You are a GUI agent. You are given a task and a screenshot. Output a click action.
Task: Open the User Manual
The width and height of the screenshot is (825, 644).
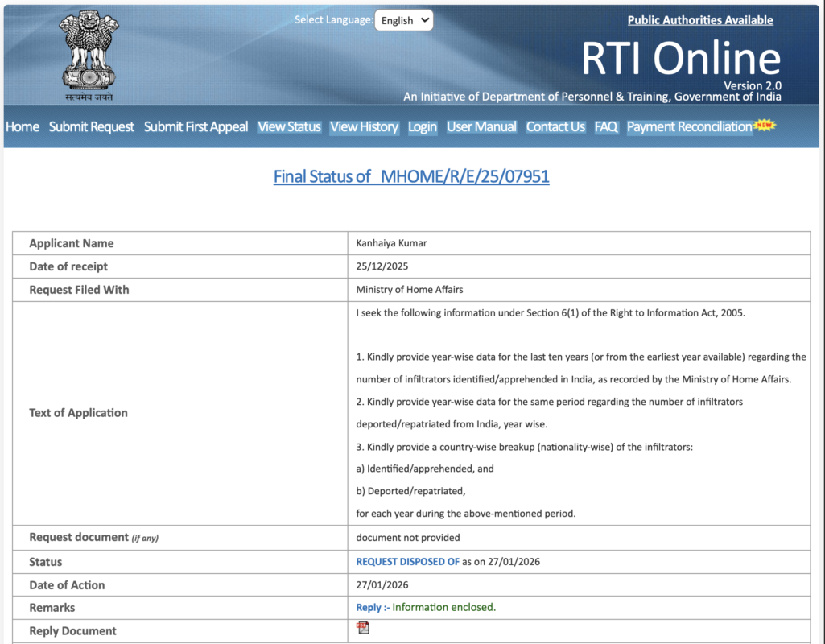[x=481, y=126]
